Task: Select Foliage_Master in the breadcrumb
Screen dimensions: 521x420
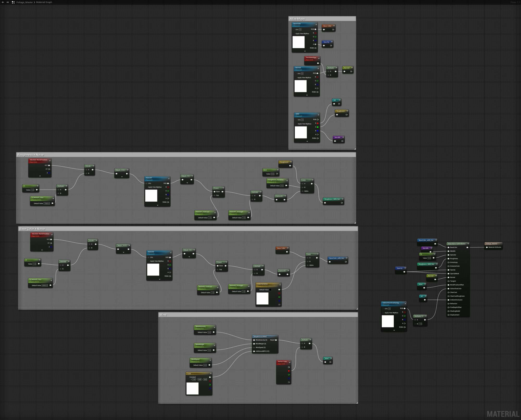Action: coord(25,2)
